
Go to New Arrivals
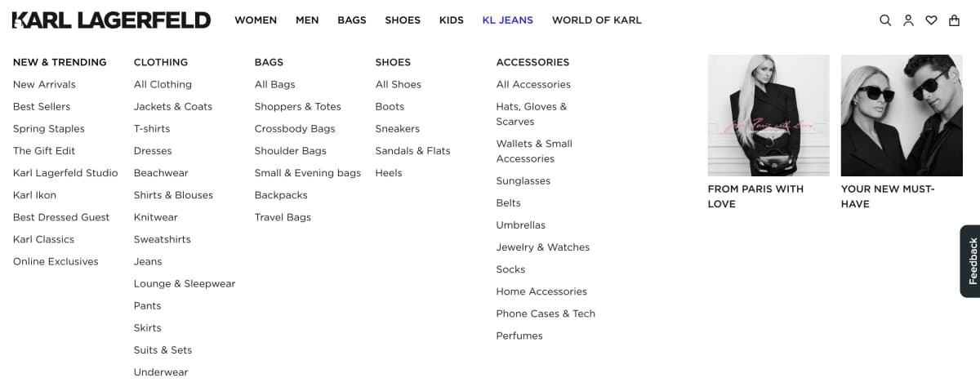tap(44, 84)
